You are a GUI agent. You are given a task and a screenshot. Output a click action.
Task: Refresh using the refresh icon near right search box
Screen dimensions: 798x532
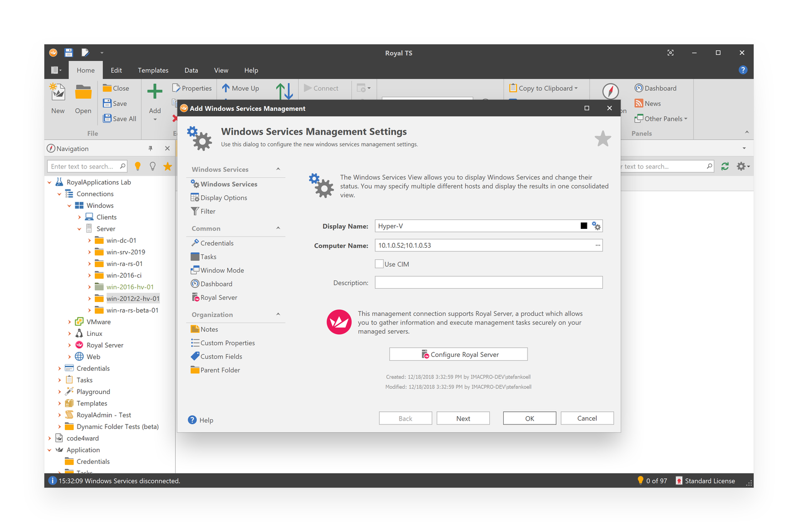pyautogui.click(x=725, y=166)
